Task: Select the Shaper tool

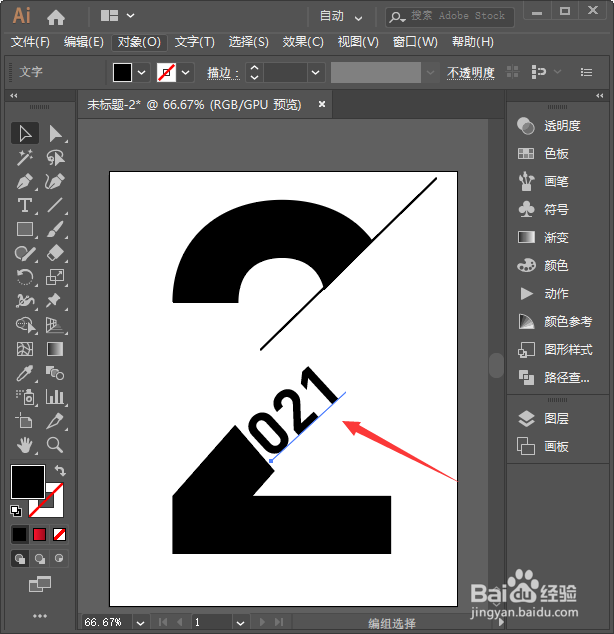Action: (25, 254)
